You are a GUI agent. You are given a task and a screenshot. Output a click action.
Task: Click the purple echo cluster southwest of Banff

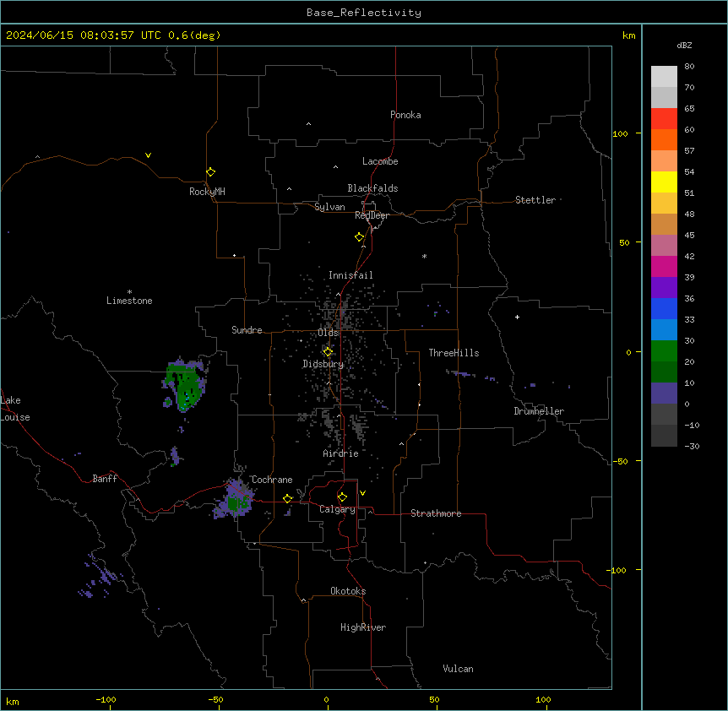coord(100,577)
